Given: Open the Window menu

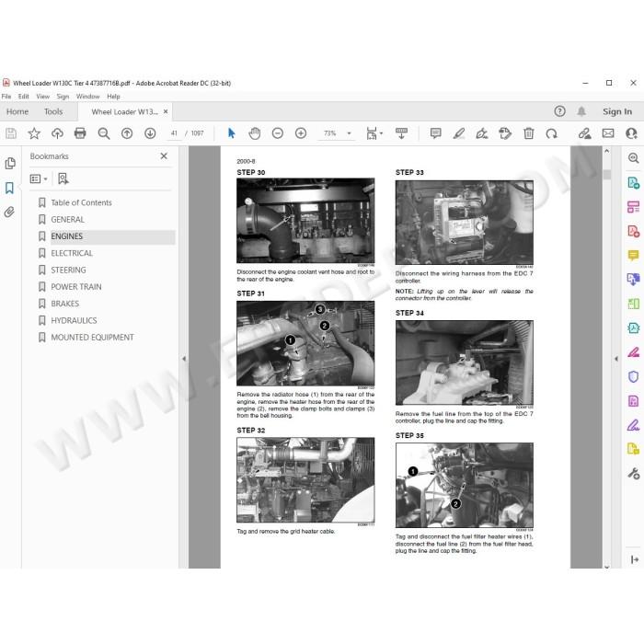Looking at the screenshot, I should [x=88, y=97].
